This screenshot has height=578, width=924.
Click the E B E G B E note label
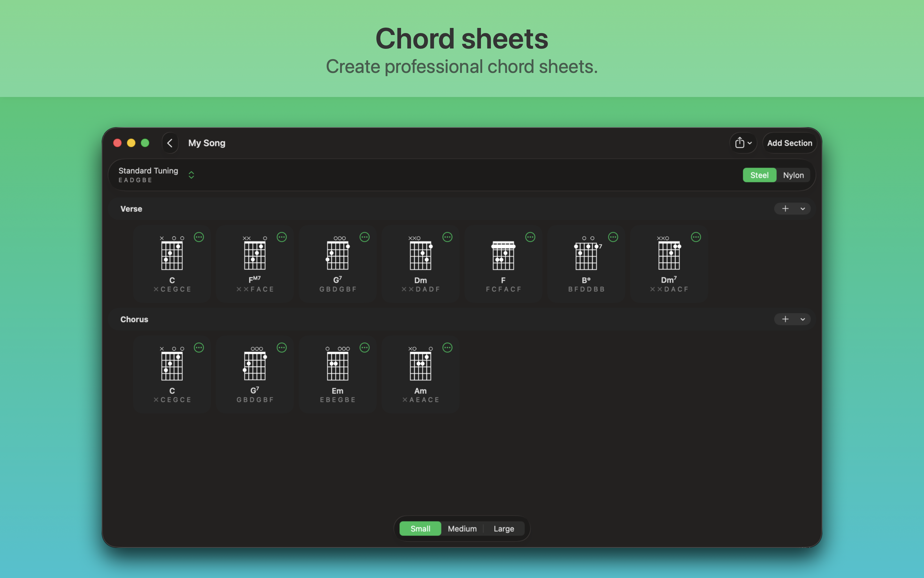pos(338,400)
